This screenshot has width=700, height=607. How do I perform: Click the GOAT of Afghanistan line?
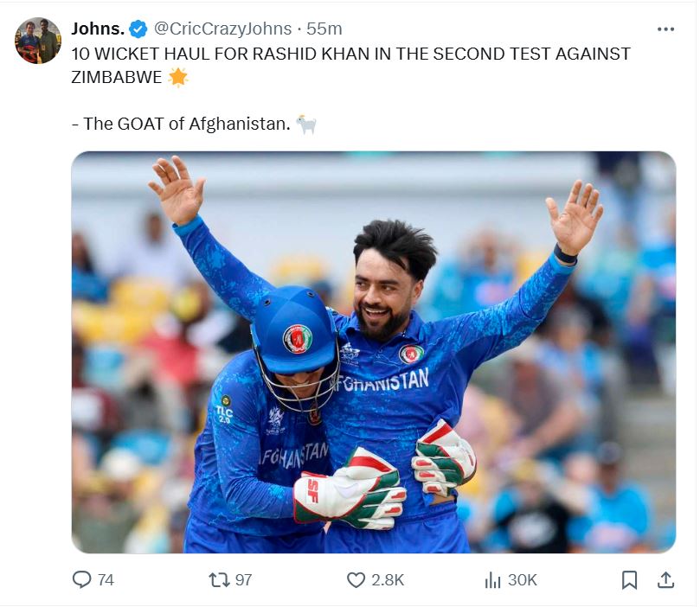click(x=181, y=124)
